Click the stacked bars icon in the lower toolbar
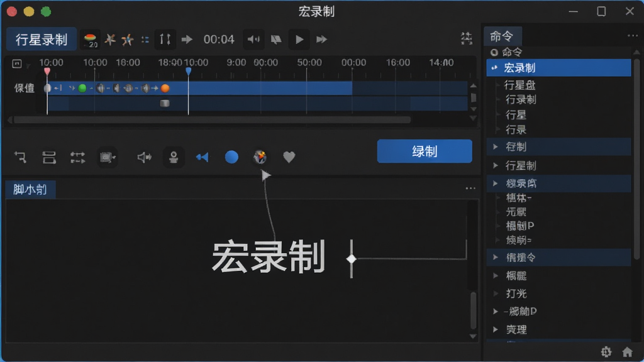This screenshot has height=362, width=644. point(49,157)
